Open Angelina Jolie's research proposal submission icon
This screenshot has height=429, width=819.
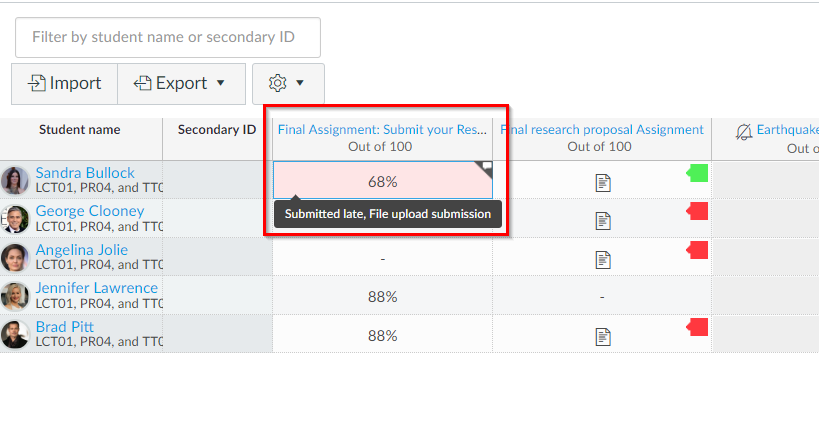(603, 259)
